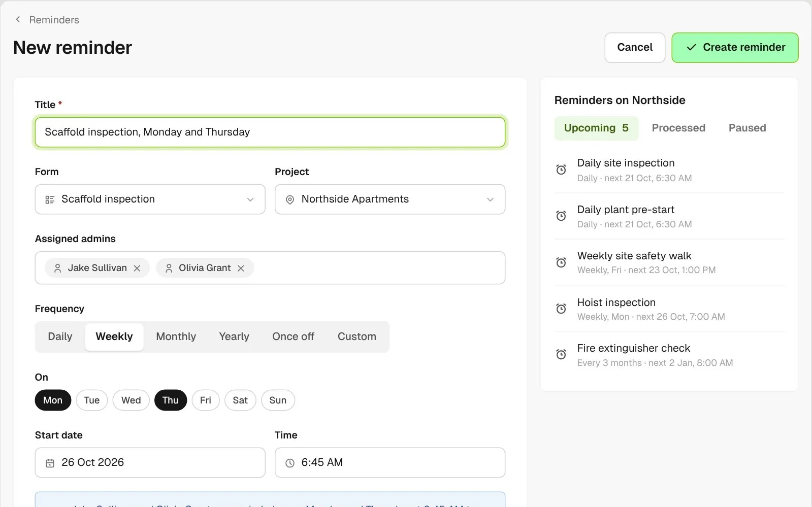This screenshot has height=507, width=812.
Task: Focus the Title input field
Action: pos(270,132)
